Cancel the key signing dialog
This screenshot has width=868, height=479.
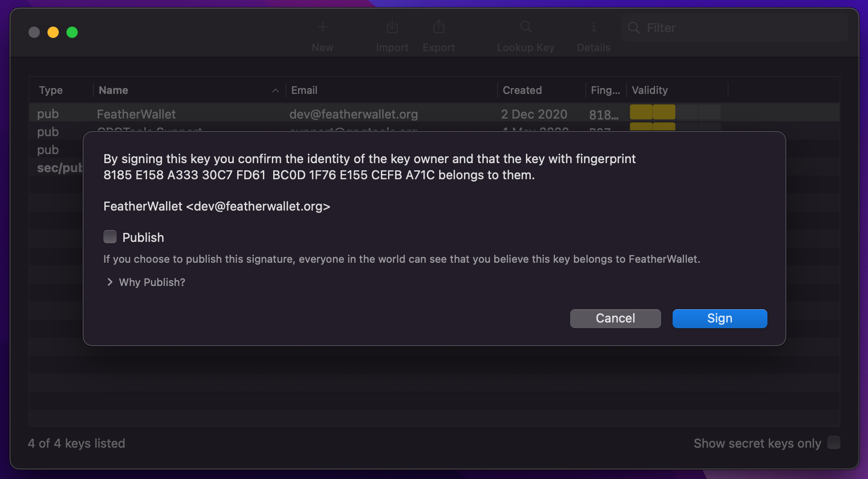point(615,318)
